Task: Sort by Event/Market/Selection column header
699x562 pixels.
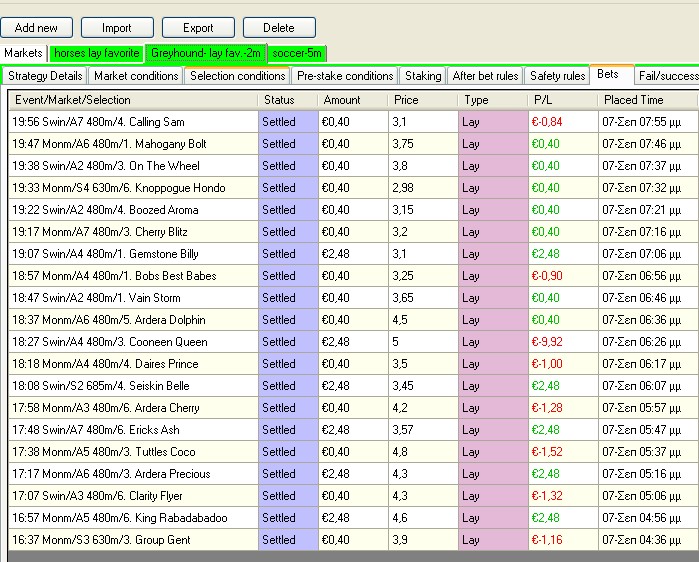Action: click(133, 100)
